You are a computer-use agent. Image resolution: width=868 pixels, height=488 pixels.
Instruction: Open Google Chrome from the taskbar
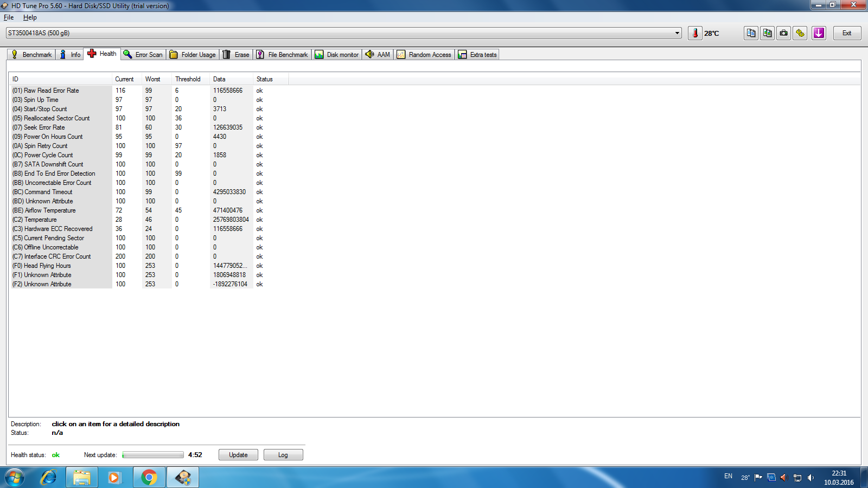pyautogui.click(x=149, y=478)
